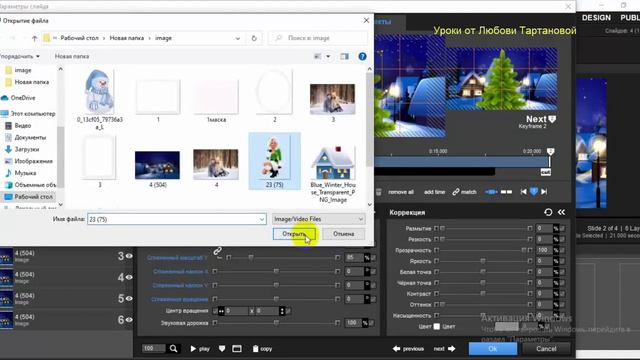Go up one folder level in file dialog
The height and width of the screenshot is (360, 640).
click(x=34, y=38)
